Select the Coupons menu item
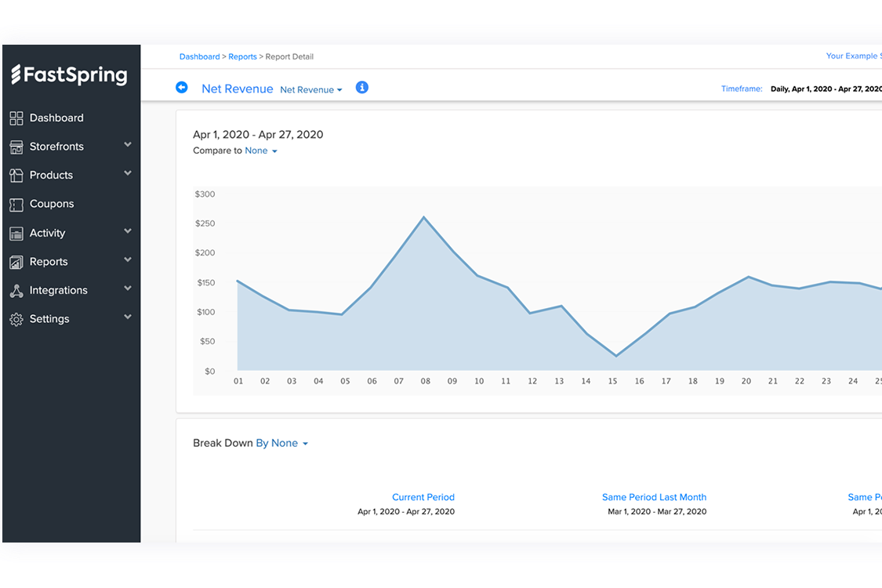This screenshot has height=588, width=882. 52,204
